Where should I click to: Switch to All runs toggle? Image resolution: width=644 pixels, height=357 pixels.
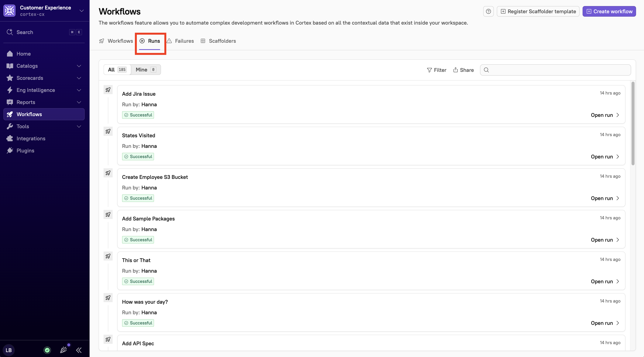(117, 70)
